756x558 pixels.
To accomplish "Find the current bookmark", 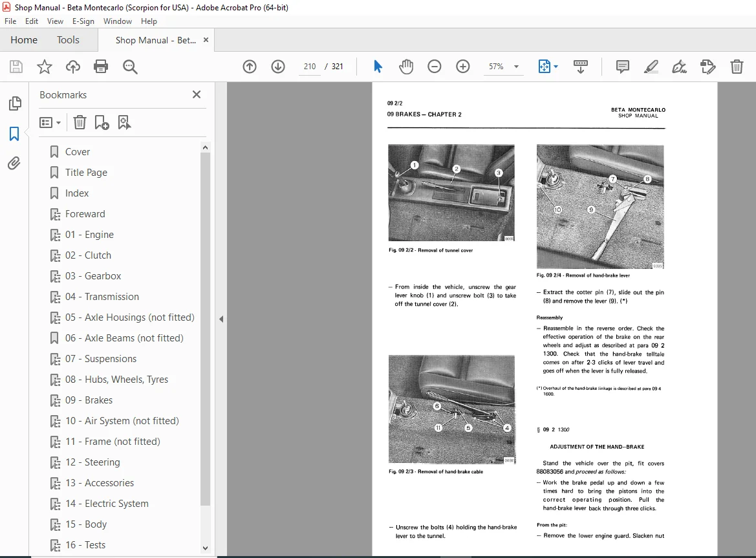I will [124, 122].
